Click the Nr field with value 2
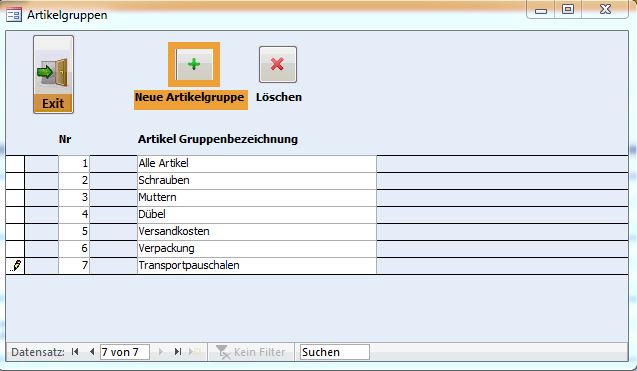 tap(74, 180)
